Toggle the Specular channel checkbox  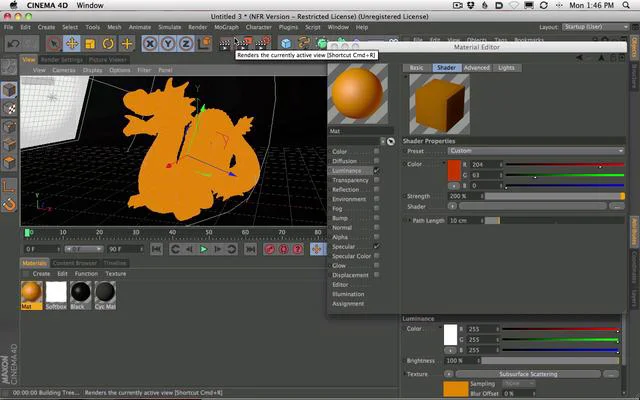point(376,246)
